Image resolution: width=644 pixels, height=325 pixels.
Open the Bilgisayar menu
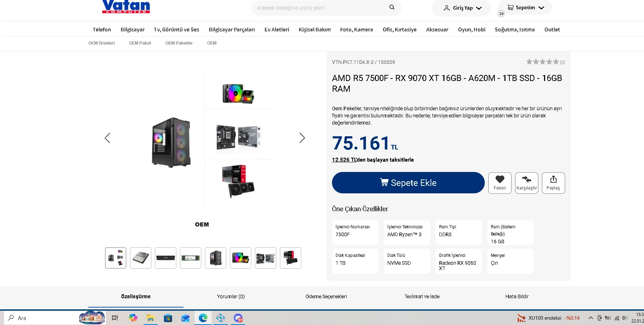click(132, 30)
